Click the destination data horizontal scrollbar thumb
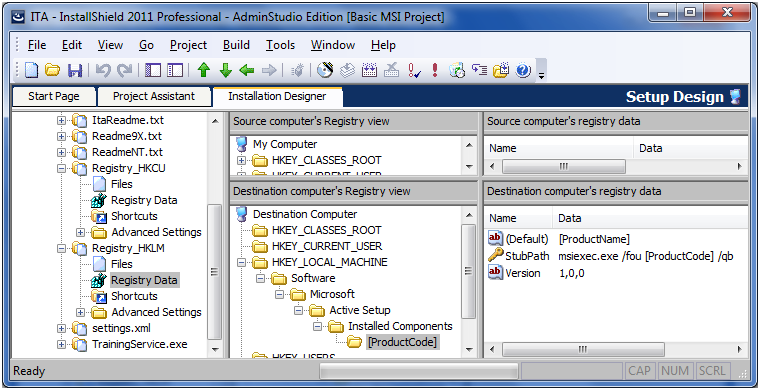Viewport: 760px width, 390px height. (583, 349)
